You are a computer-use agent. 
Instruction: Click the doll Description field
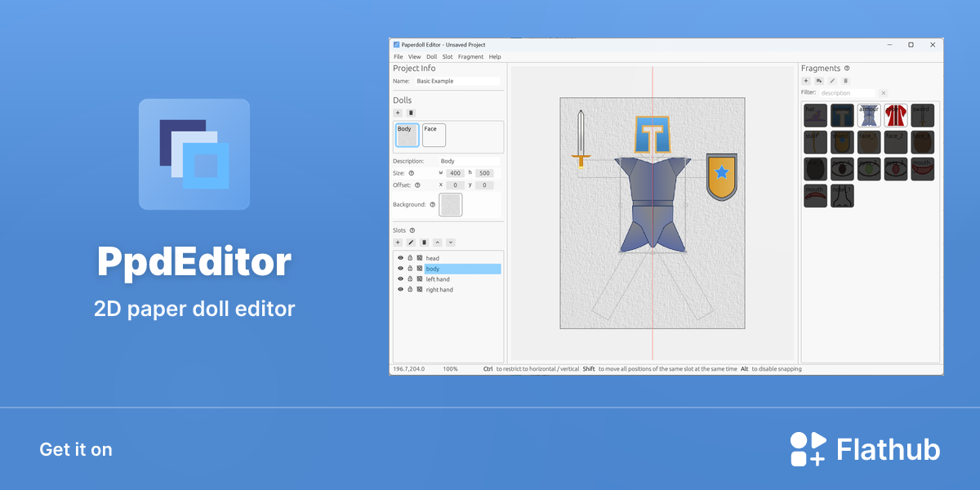[x=470, y=161]
